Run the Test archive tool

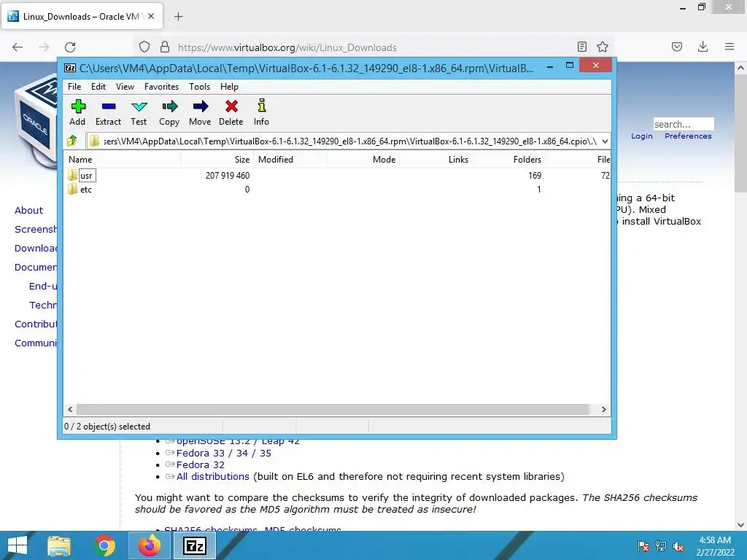click(x=139, y=112)
